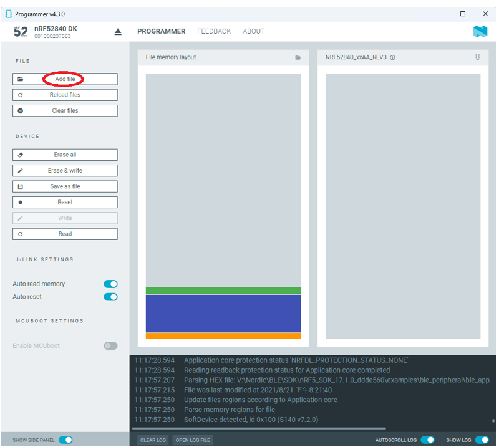
Task: Click the info icon beside NRF52840_xxAA_REV3
Action: [392, 57]
